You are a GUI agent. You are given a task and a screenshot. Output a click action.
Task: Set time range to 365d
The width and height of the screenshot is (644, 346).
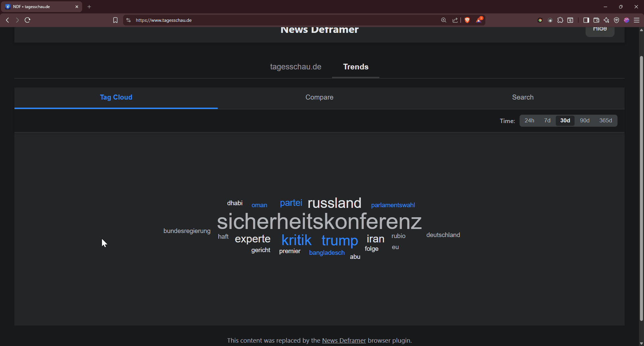pos(605,121)
